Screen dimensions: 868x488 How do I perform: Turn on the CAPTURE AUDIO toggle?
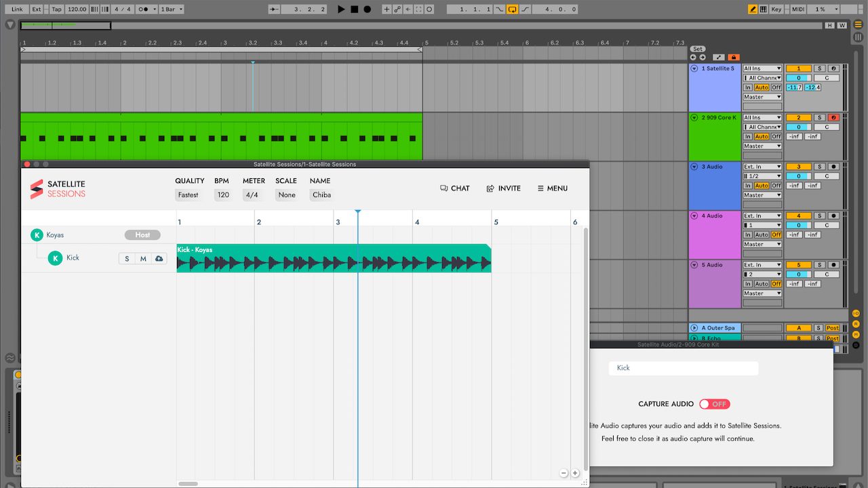[715, 404]
